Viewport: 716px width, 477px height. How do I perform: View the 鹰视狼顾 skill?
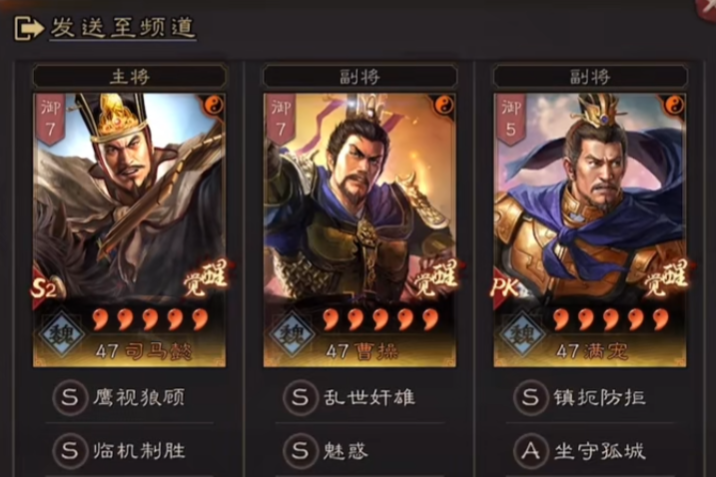click(x=139, y=398)
